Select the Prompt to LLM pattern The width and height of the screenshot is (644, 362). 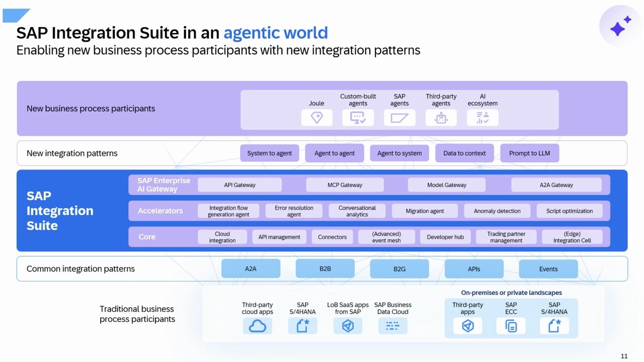click(x=529, y=153)
